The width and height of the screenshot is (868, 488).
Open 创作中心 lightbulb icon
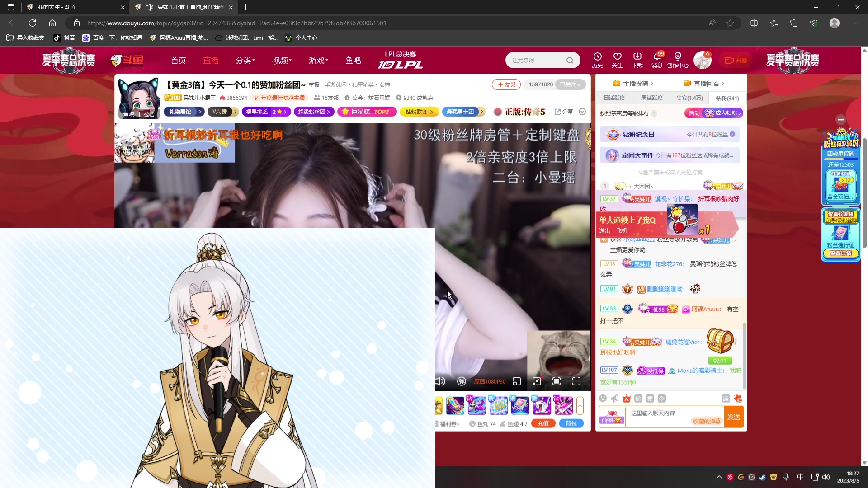pyautogui.click(x=678, y=60)
